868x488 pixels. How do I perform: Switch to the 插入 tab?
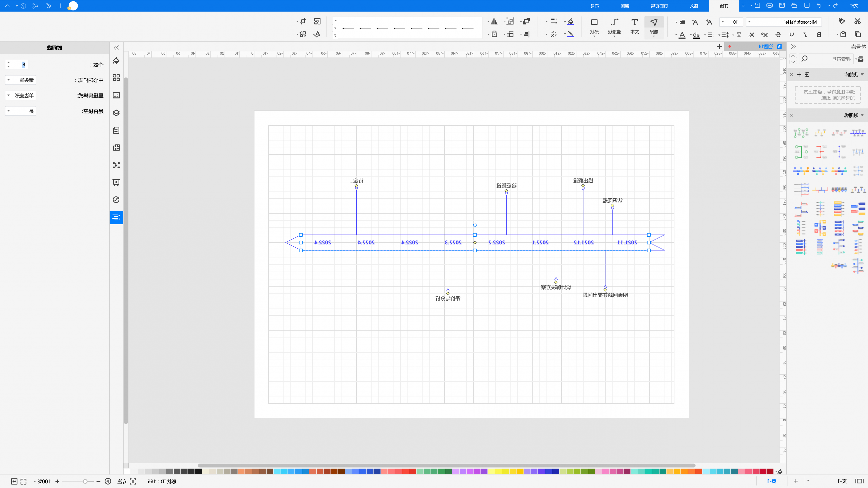(x=694, y=6)
